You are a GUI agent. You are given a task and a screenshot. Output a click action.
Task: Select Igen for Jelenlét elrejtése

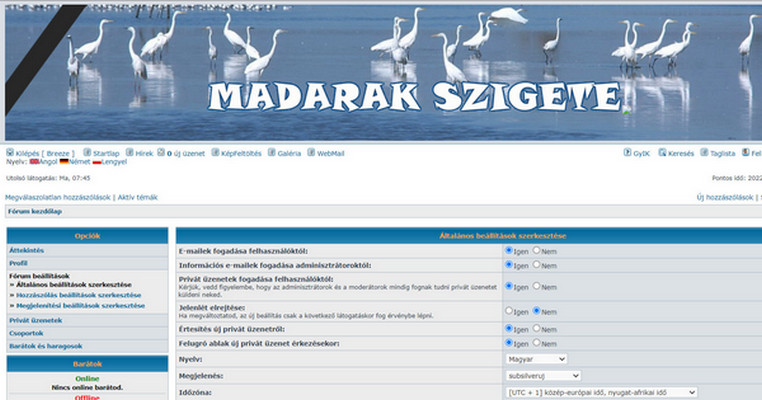(509, 311)
